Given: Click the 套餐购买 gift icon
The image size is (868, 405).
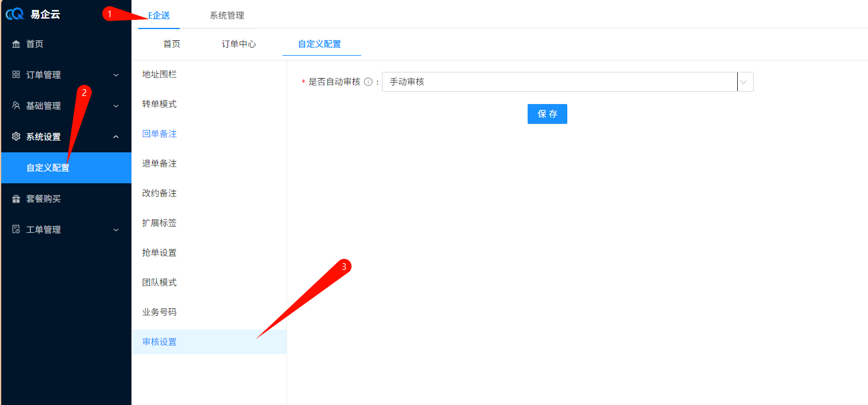Looking at the screenshot, I should pos(16,199).
